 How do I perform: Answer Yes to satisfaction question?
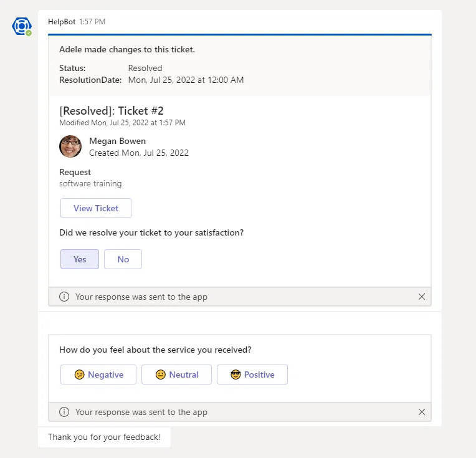click(x=80, y=259)
